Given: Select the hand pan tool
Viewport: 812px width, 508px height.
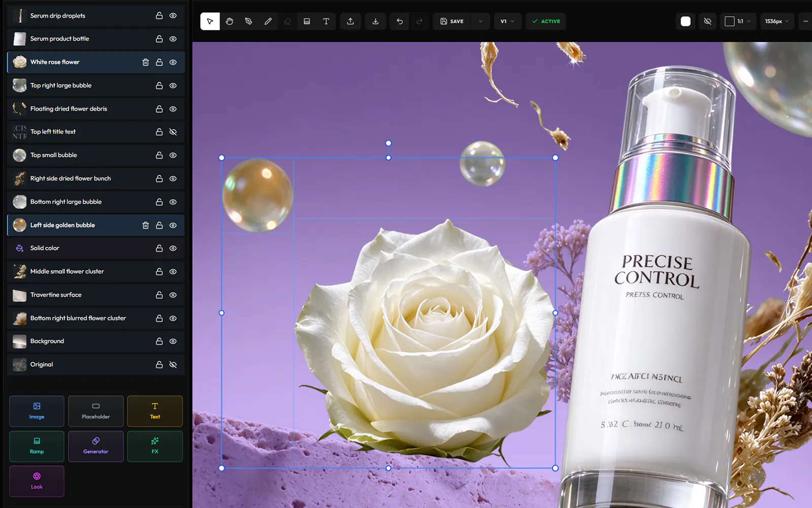Looking at the screenshot, I should [x=229, y=21].
